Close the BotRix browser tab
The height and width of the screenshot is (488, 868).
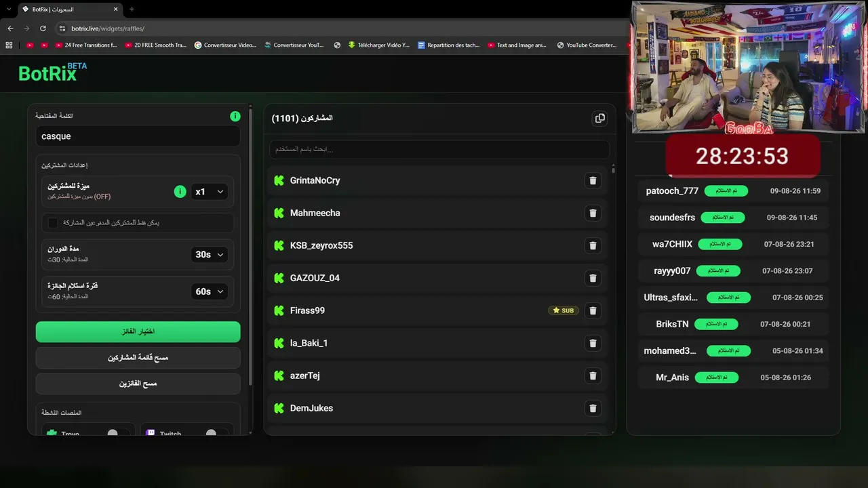(x=117, y=9)
